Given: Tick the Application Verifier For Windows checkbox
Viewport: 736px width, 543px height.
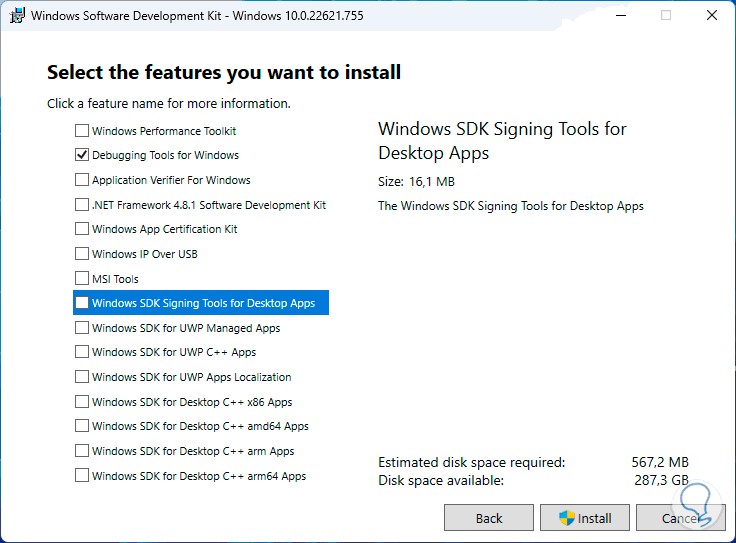Looking at the screenshot, I should point(82,180).
